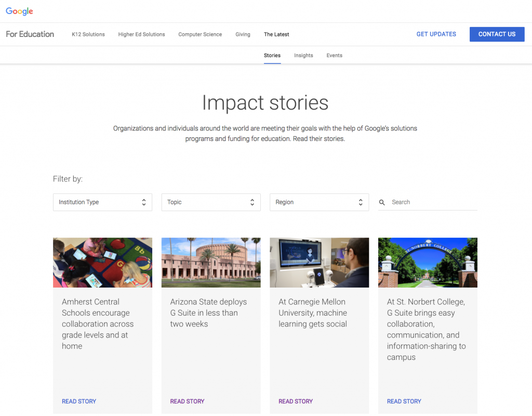Switch to the Stories tab

click(x=272, y=55)
